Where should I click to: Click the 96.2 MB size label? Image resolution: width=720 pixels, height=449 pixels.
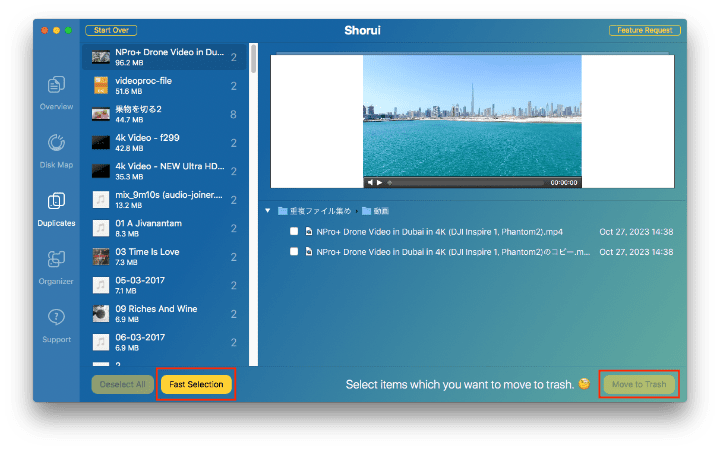pyautogui.click(x=129, y=63)
